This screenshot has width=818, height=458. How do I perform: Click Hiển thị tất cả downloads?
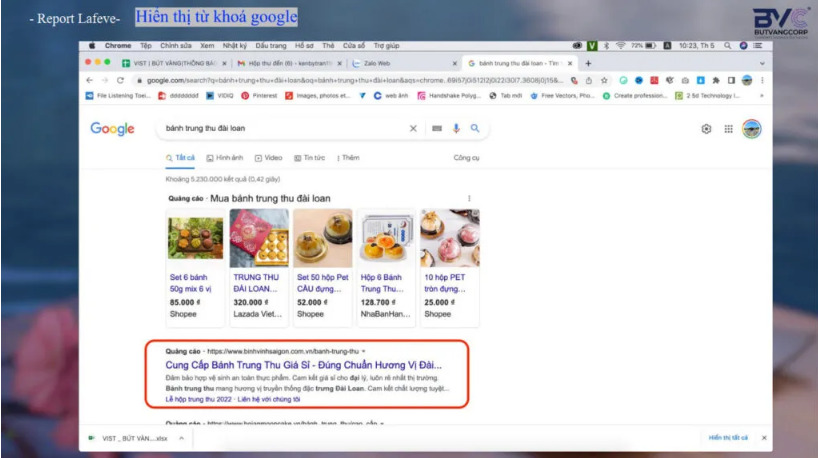(728, 438)
